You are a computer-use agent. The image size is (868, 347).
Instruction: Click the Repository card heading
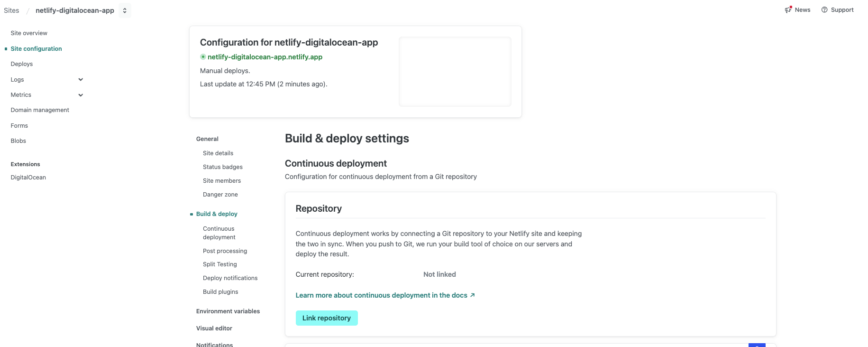(319, 209)
